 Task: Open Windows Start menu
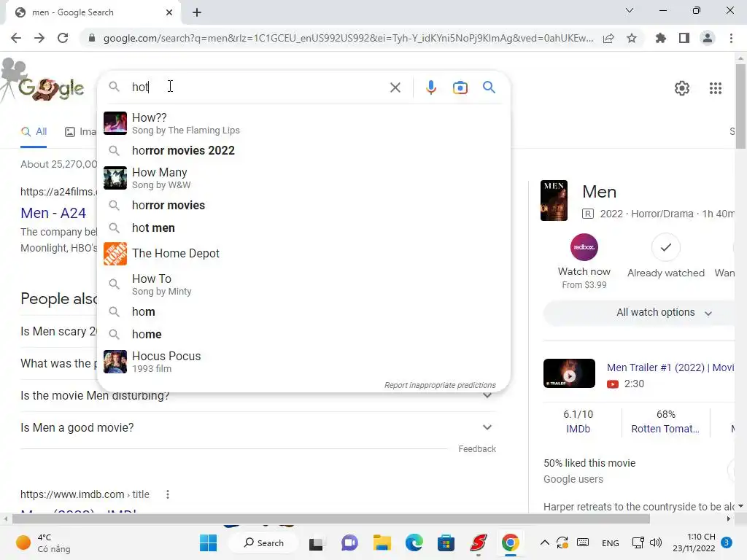208,542
